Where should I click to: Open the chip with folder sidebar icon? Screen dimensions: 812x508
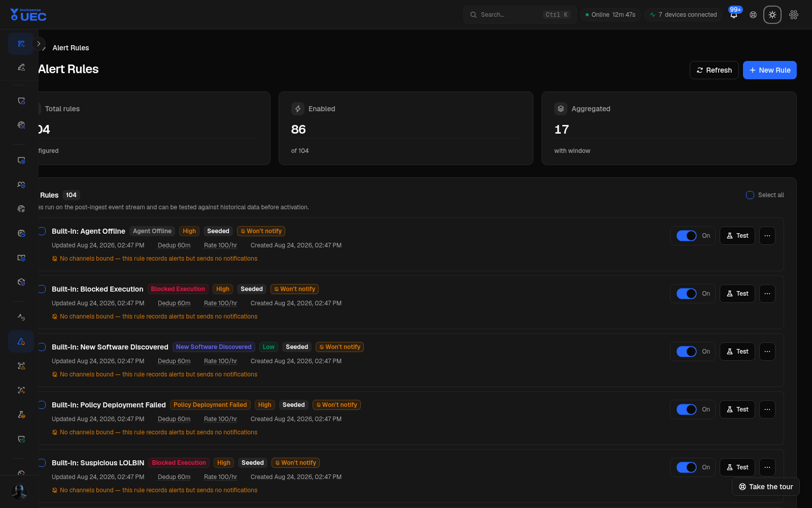(21, 233)
